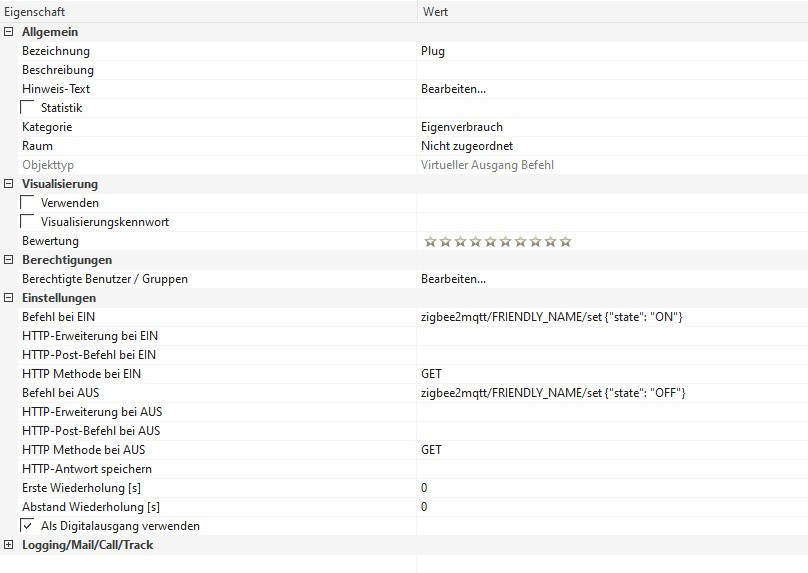Set Bewertung to the last star
The width and height of the screenshot is (808, 573).
565,241
